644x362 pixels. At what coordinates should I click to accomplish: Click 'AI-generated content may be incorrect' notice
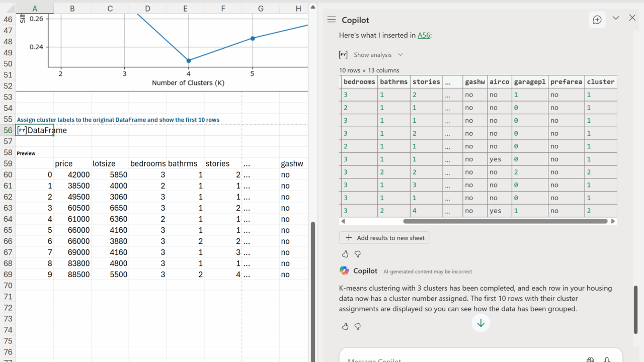tap(428, 271)
